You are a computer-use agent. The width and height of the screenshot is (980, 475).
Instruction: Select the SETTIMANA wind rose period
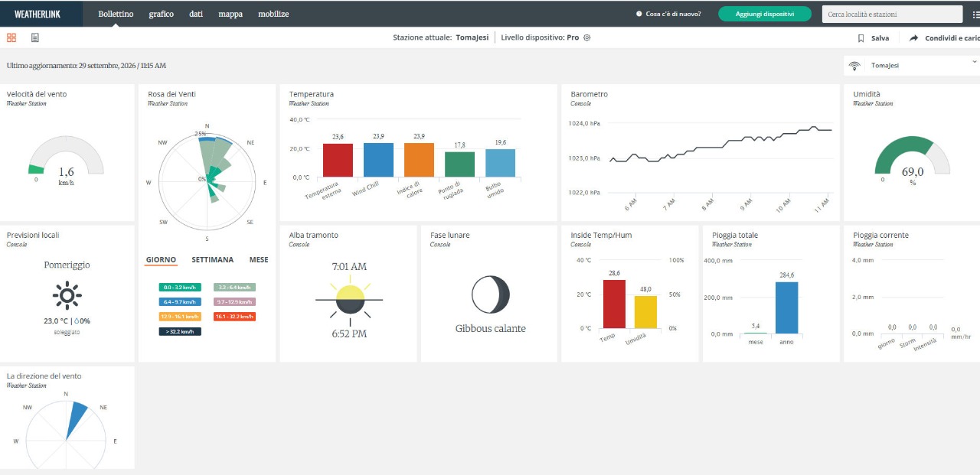(213, 260)
